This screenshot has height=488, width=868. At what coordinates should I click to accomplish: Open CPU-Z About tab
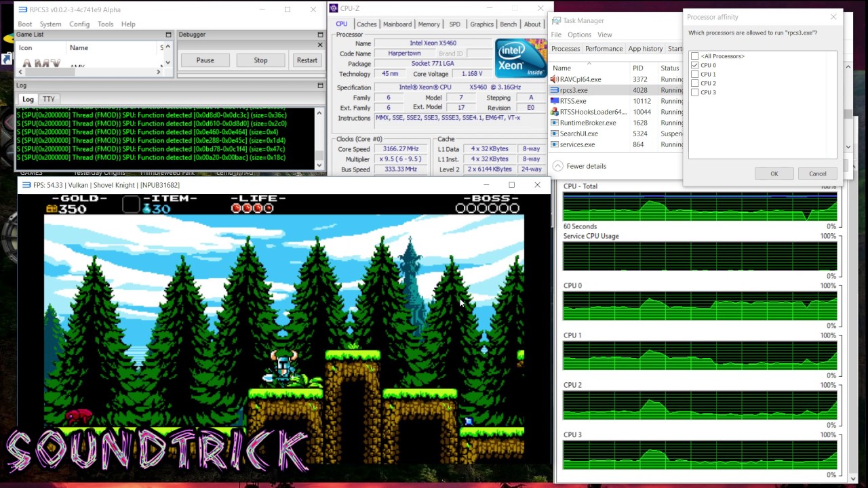pyautogui.click(x=532, y=24)
